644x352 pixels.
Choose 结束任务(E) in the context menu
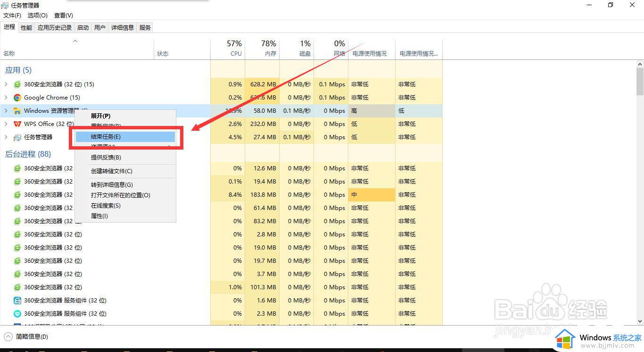tap(126, 136)
